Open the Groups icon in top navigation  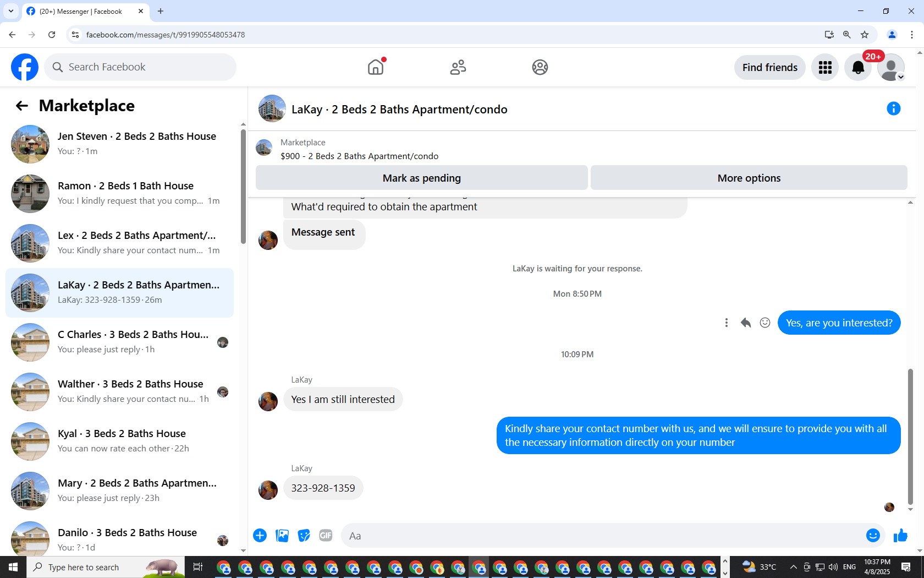click(x=540, y=67)
